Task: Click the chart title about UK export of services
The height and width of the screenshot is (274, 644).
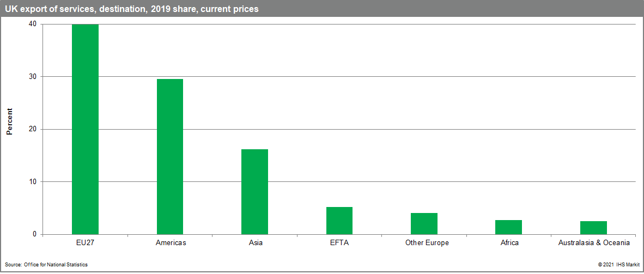Action: click(132, 9)
